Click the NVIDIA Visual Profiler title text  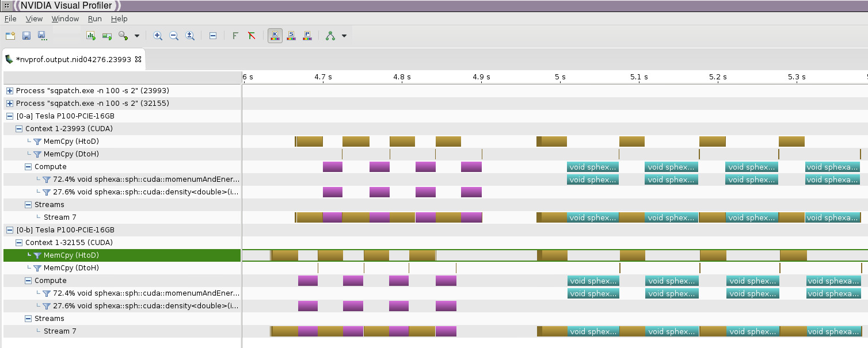coord(66,5)
